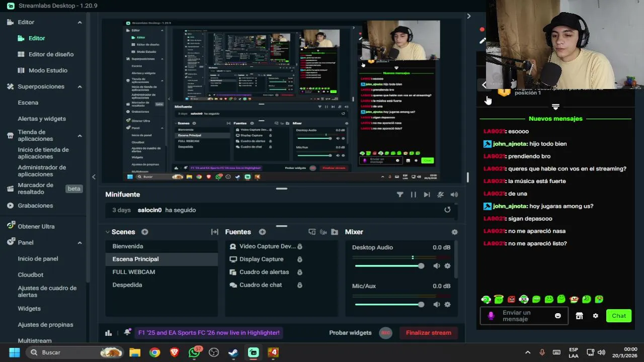Mute Desktop Audio speaker
The width and height of the screenshot is (644, 362).
click(x=436, y=265)
